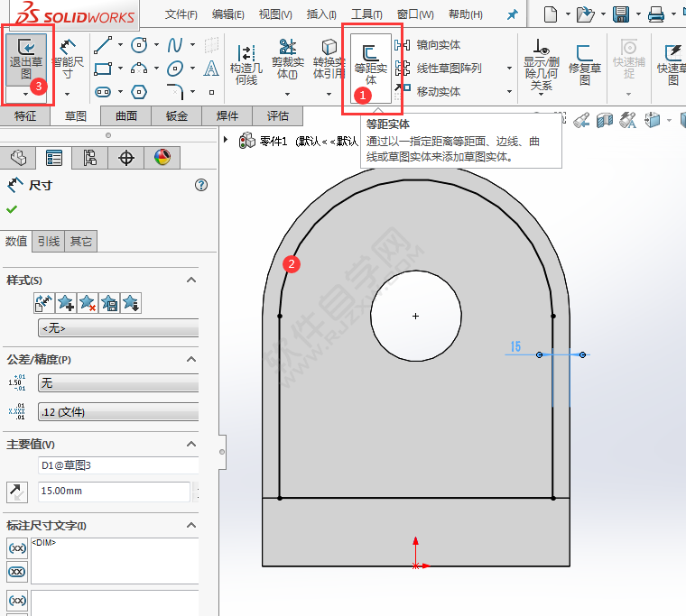
Task: Open the ConfigurationManager tab icon
Action: [x=89, y=158]
